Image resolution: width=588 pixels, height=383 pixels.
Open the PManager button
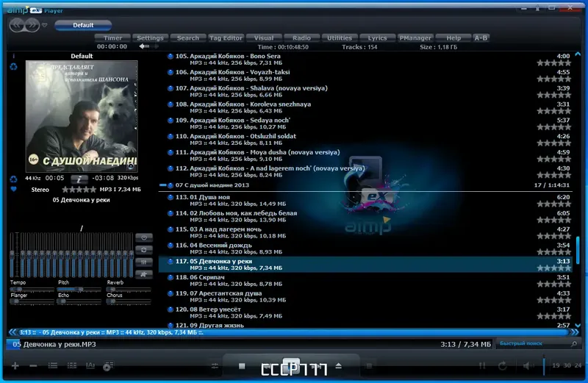coord(415,38)
